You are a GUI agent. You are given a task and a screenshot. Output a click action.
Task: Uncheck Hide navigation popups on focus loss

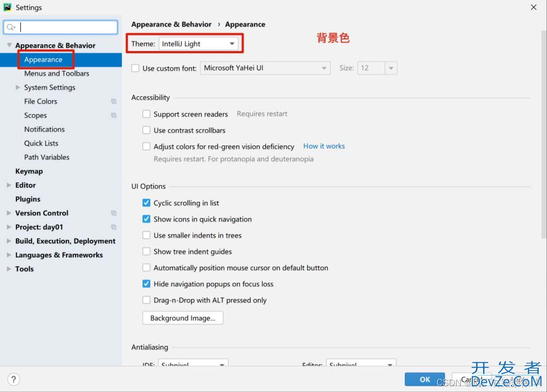[146, 284]
